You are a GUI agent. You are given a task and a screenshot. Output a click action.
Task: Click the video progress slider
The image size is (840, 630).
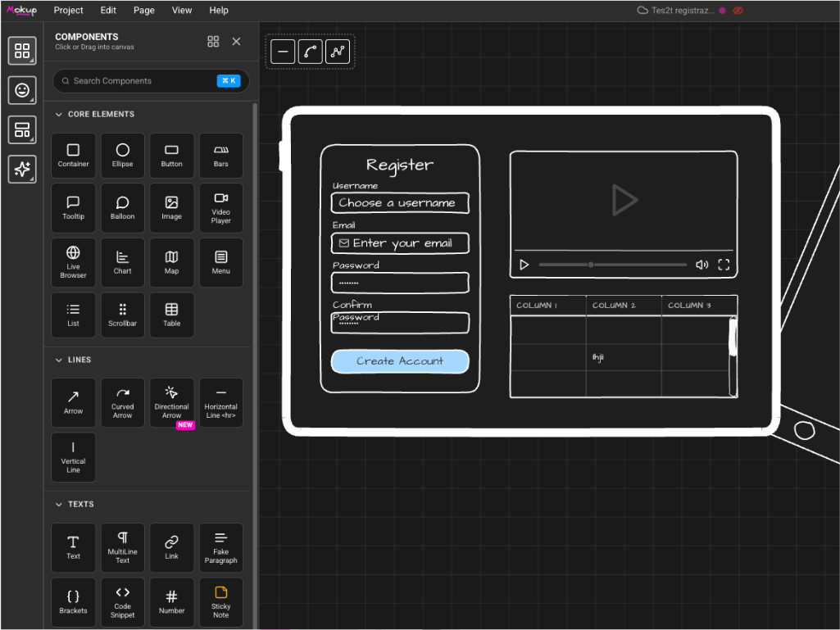point(613,265)
